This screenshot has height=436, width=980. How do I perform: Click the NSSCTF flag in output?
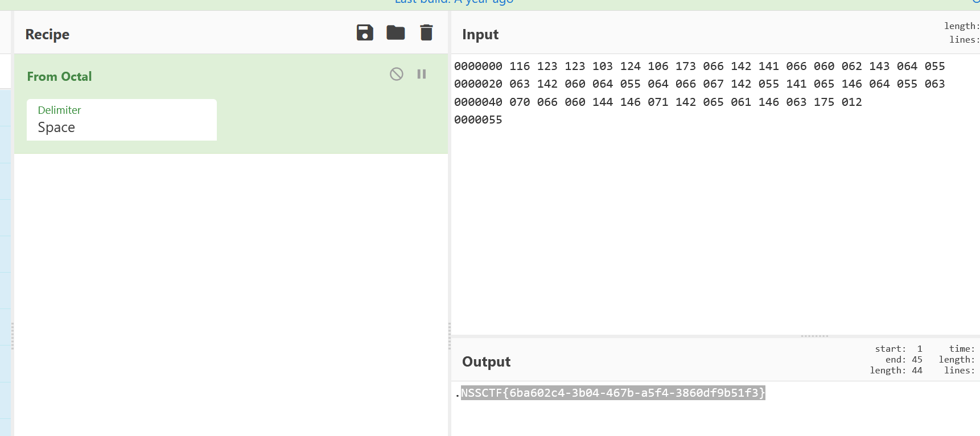point(613,393)
